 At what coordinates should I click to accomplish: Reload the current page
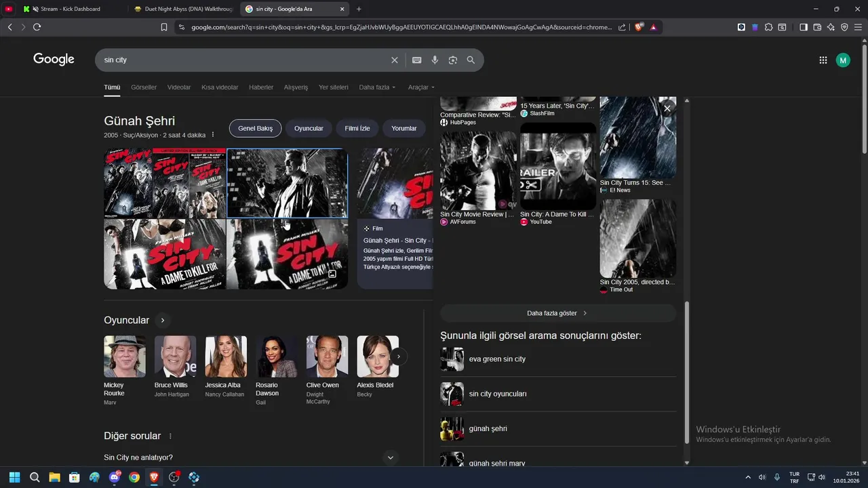coord(37,27)
